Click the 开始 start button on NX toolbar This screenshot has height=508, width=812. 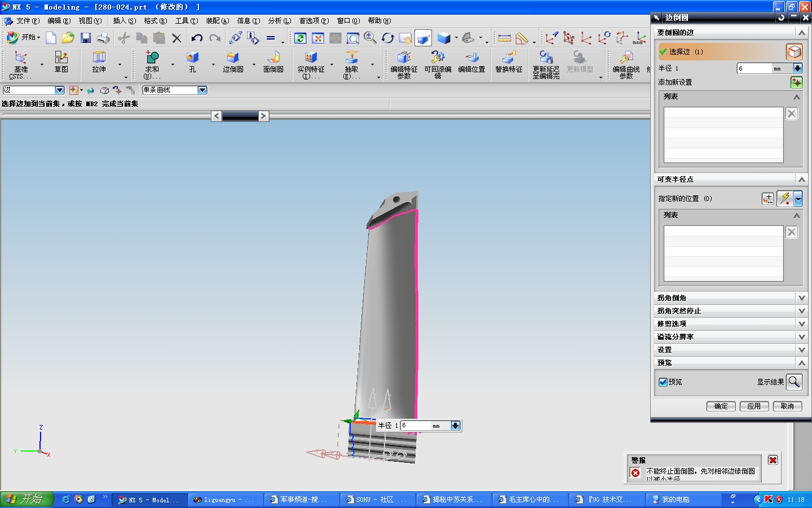coord(23,38)
